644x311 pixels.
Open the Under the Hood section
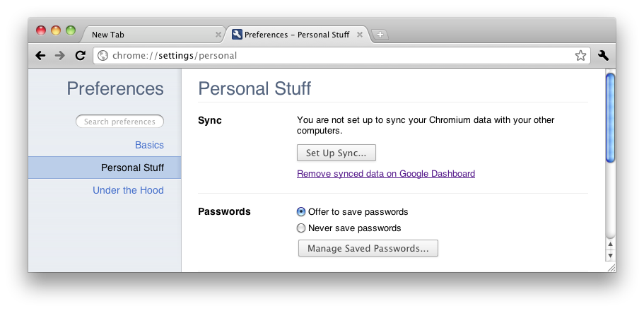click(128, 190)
